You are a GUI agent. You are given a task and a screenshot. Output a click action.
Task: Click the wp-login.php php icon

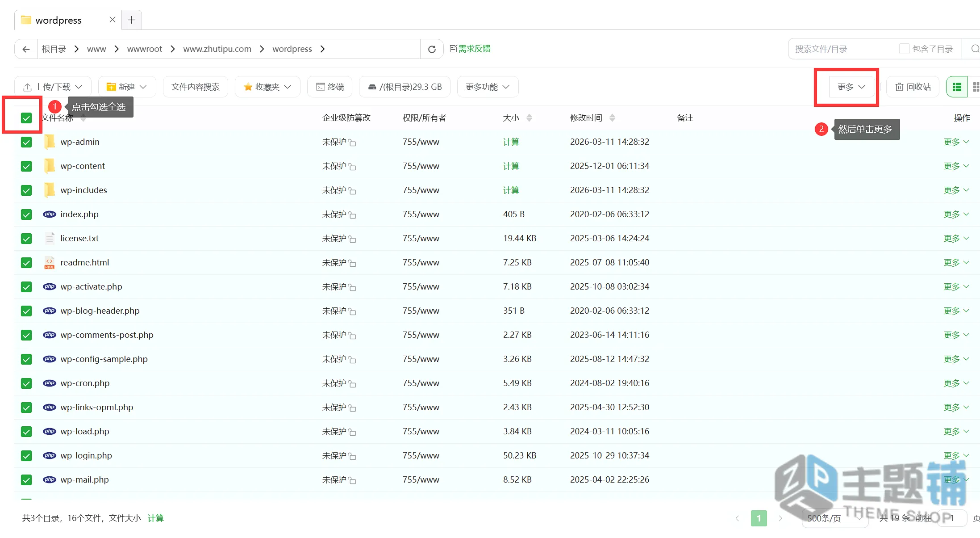(x=50, y=455)
